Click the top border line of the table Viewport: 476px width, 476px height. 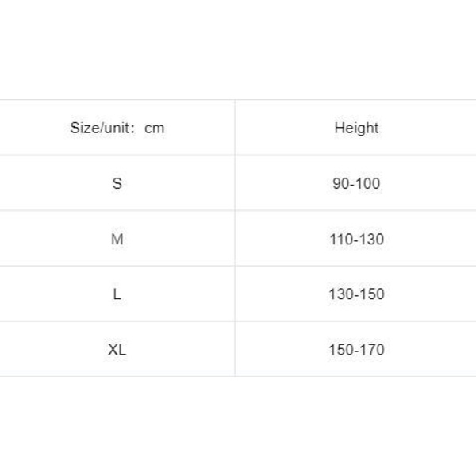coord(238,100)
